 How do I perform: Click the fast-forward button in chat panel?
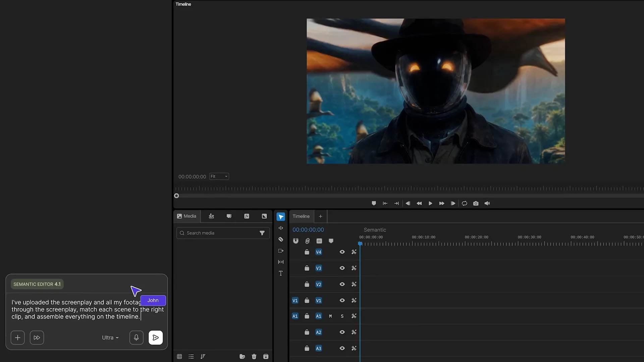pos(37,338)
